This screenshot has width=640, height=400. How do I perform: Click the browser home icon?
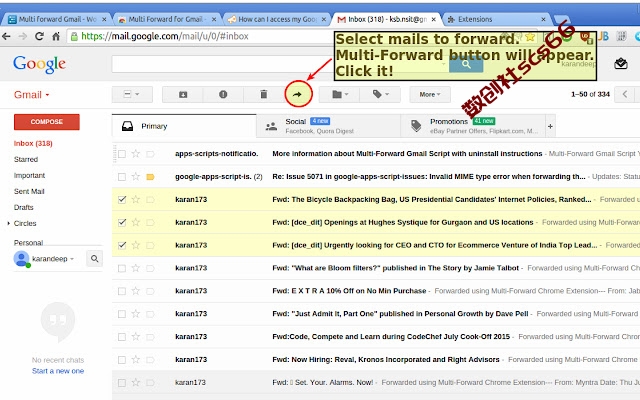(x=56, y=36)
